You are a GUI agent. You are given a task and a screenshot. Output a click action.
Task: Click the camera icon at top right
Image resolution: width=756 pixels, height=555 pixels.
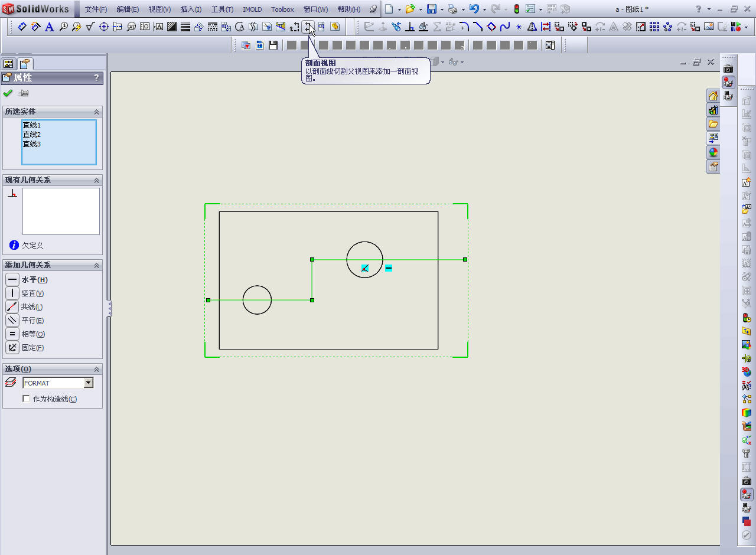click(x=728, y=68)
